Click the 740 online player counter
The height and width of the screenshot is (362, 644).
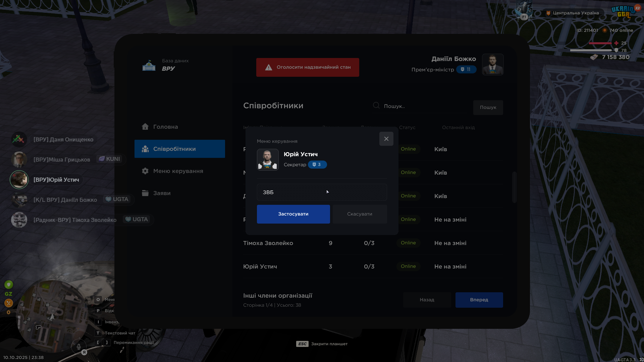click(621, 30)
